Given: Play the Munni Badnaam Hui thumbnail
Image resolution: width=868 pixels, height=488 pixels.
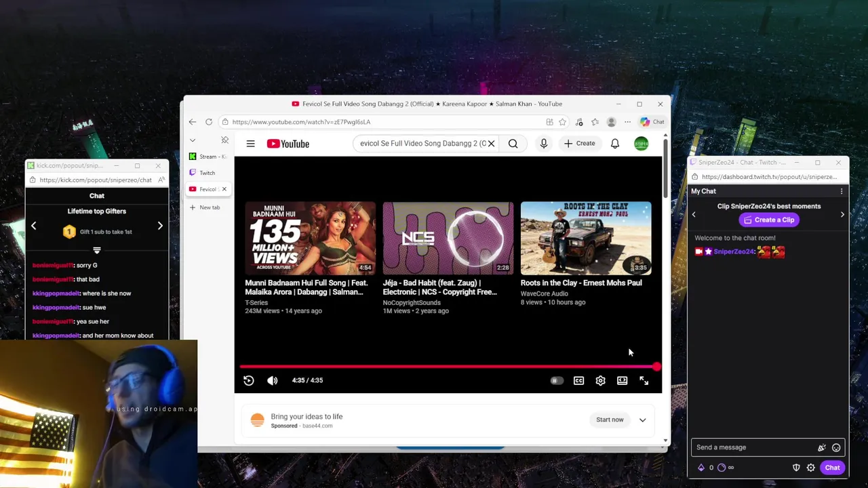Looking at the screenshot, I should click(310, 238).
